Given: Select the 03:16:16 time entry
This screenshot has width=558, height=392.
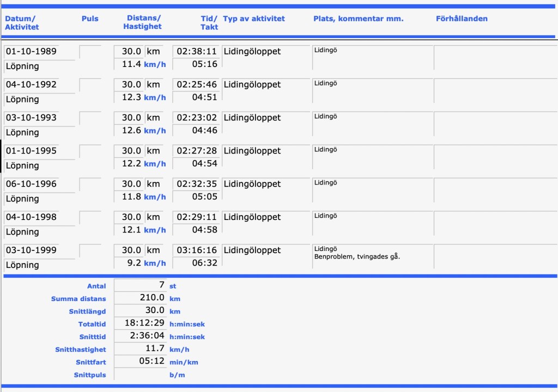Looking at the screenshot, I should tap(196, 250).
